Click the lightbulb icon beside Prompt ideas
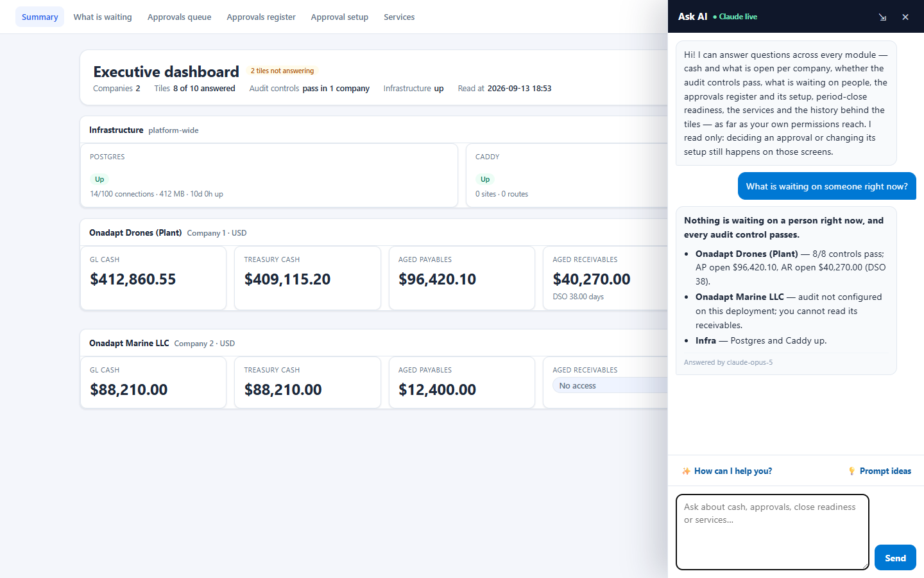Screen dimensions: 924x578 click(x=851, y=471)
